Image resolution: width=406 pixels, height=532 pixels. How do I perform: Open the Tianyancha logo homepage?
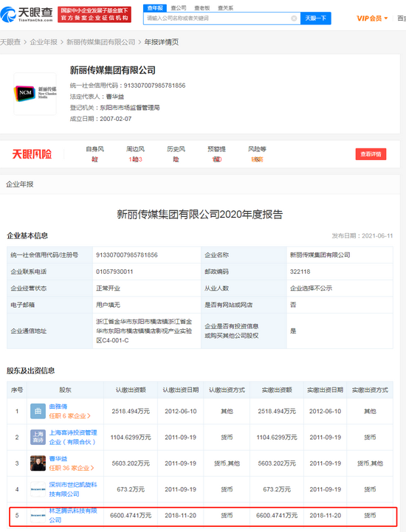point(27,14)
